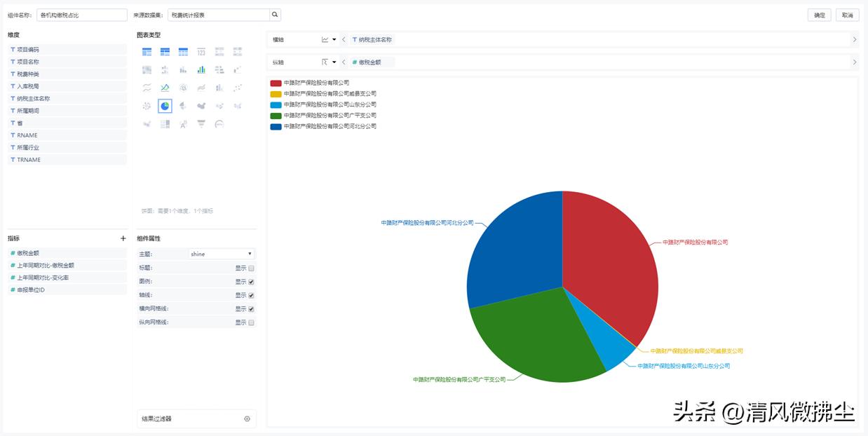Select the 省 dimension
The image size is (868, 436).
tap(67, 123)
